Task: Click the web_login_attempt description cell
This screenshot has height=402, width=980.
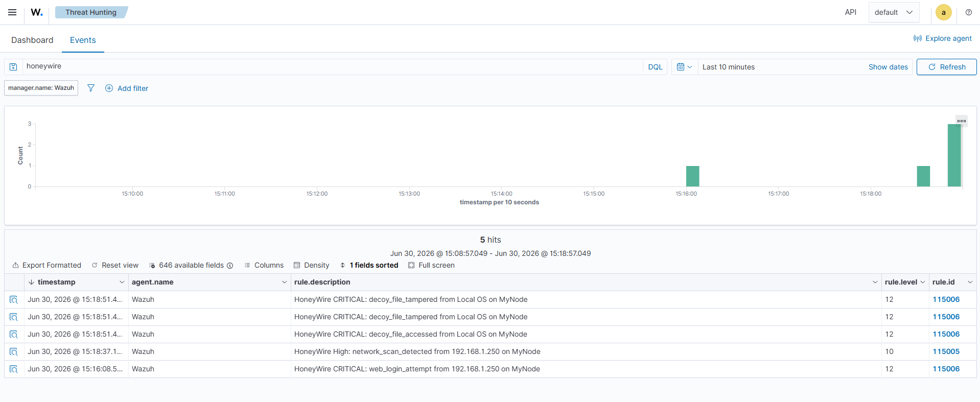Action: coord(586,369)
